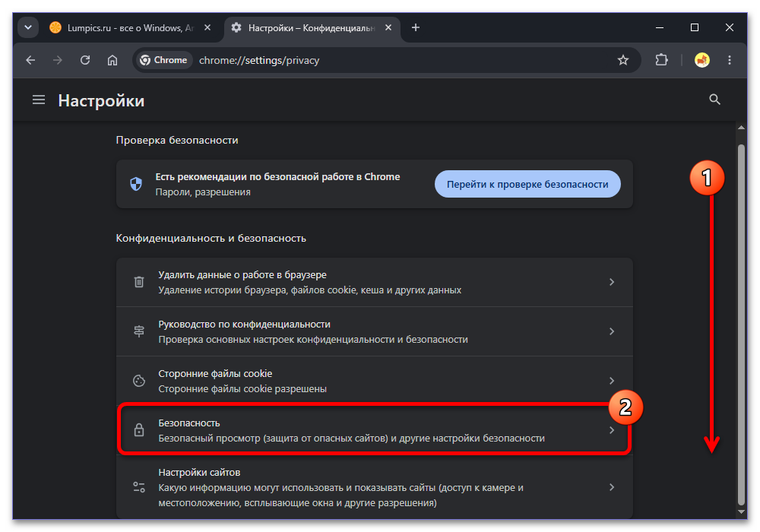Click the page scrollbar thumb

(741, 325)
